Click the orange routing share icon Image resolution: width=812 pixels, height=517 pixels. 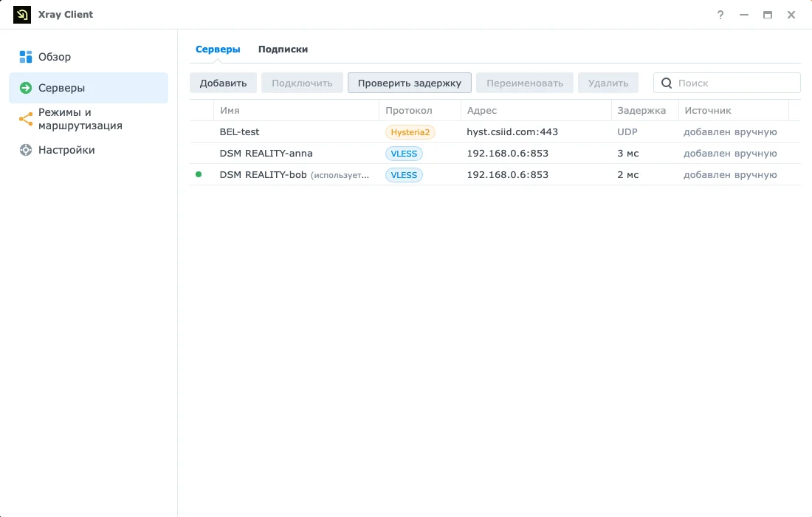(25, 119)
